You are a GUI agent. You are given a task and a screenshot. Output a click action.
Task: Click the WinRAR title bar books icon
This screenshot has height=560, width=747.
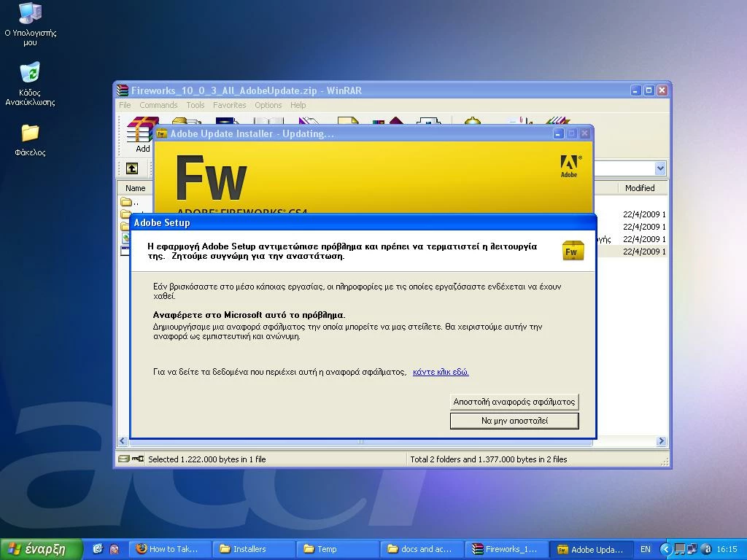tap(123, 90)
